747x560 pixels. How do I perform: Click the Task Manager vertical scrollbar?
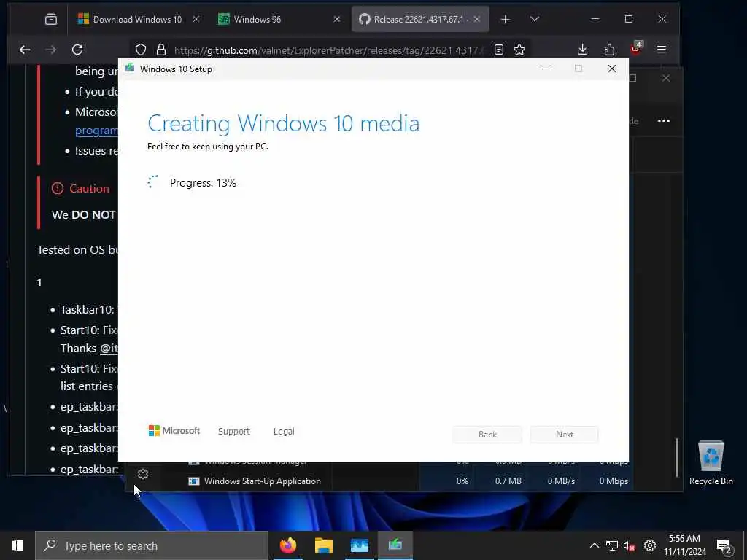click(676, 457)
